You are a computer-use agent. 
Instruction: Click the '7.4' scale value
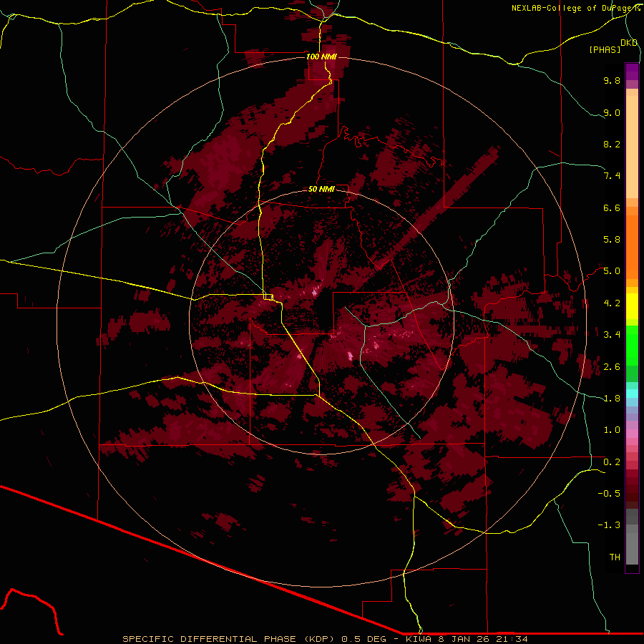coord(612,176)
